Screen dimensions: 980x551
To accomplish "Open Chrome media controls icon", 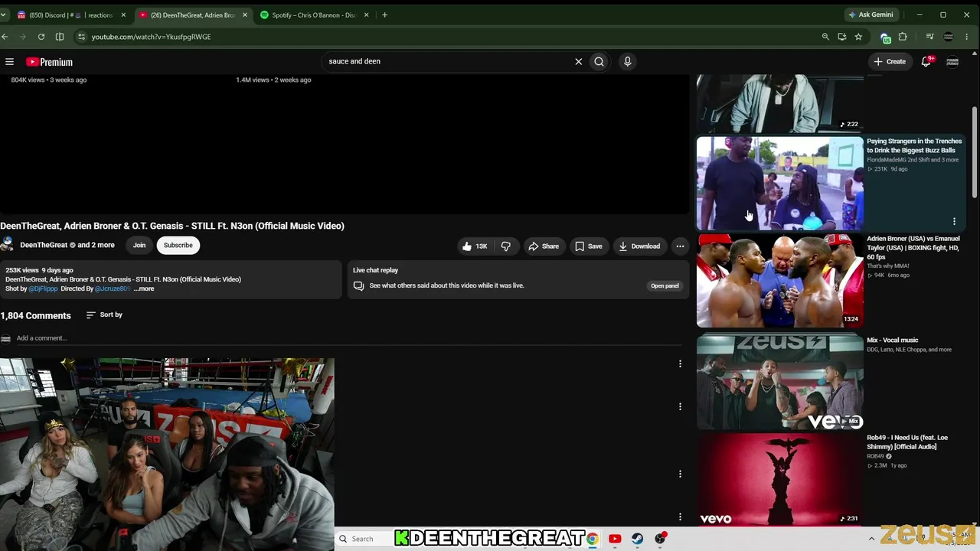I will (x=929, y=37).
